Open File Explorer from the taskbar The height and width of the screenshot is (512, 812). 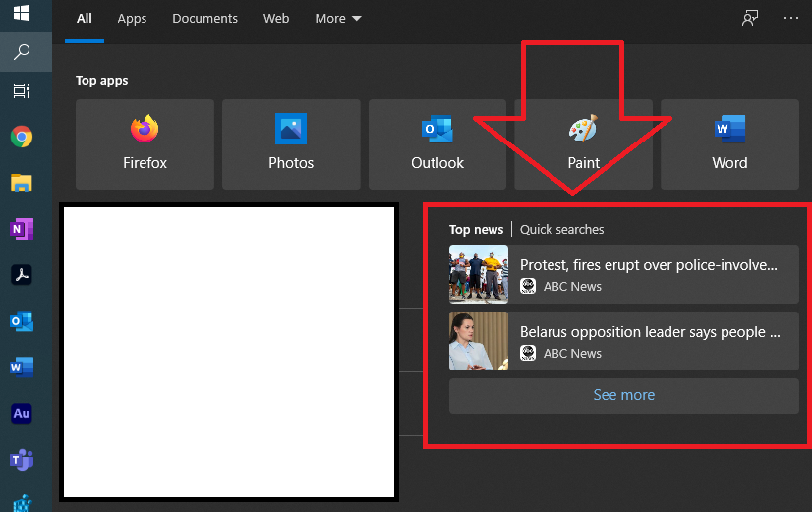click(22, 183)
